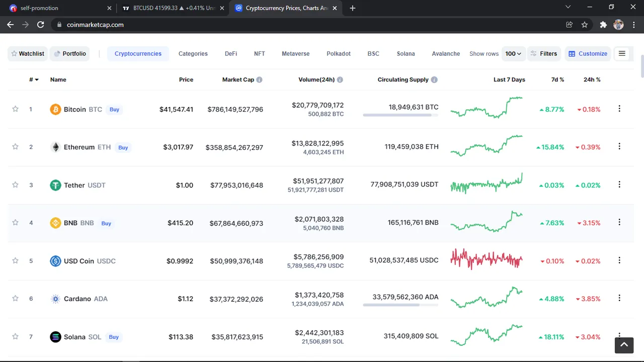Screen dimensions: 644x362
Task: Open the more options menu for BNB
Action: (619, 222)
